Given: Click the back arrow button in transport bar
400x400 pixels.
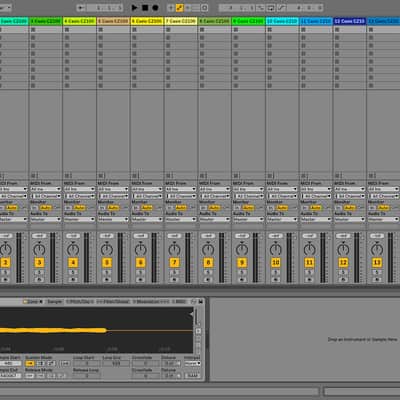Looking at the screenshot, I should pos(81,7).
